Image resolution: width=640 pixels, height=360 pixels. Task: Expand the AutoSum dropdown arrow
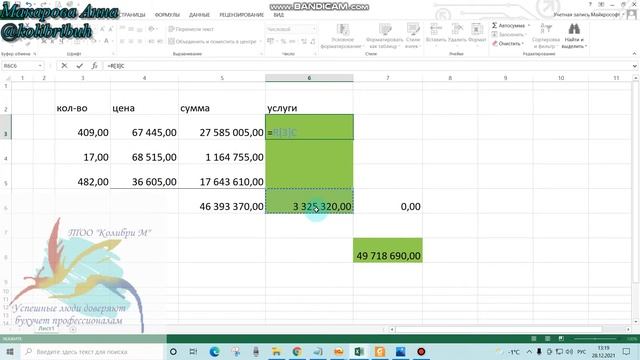click(x=529, y=25)
